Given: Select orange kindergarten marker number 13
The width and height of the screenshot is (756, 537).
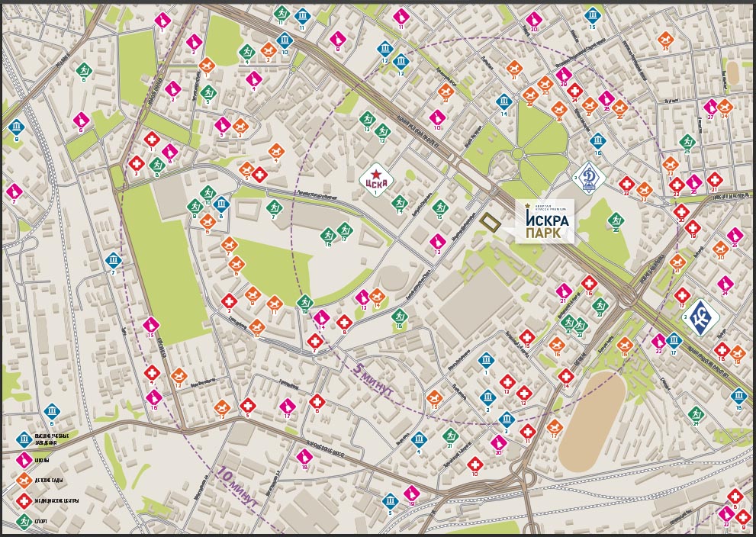Looking at the screenshot, I should point(222,407).
